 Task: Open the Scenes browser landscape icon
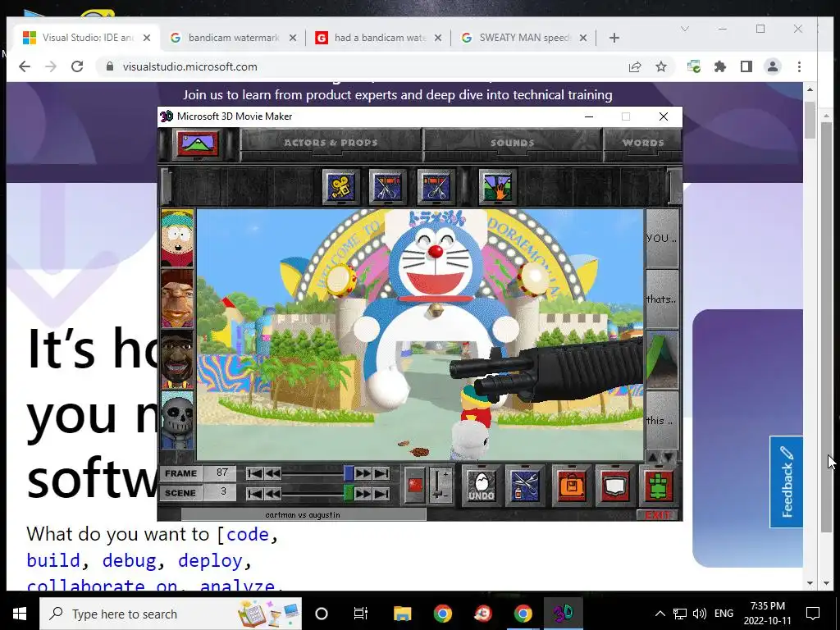pyautogui.click(x=198, y=144)
